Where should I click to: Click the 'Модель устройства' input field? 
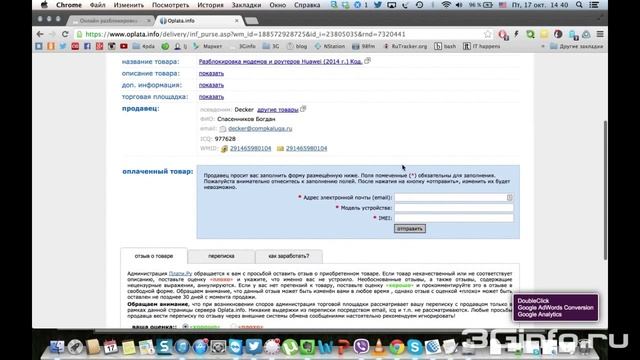[453, 208]
